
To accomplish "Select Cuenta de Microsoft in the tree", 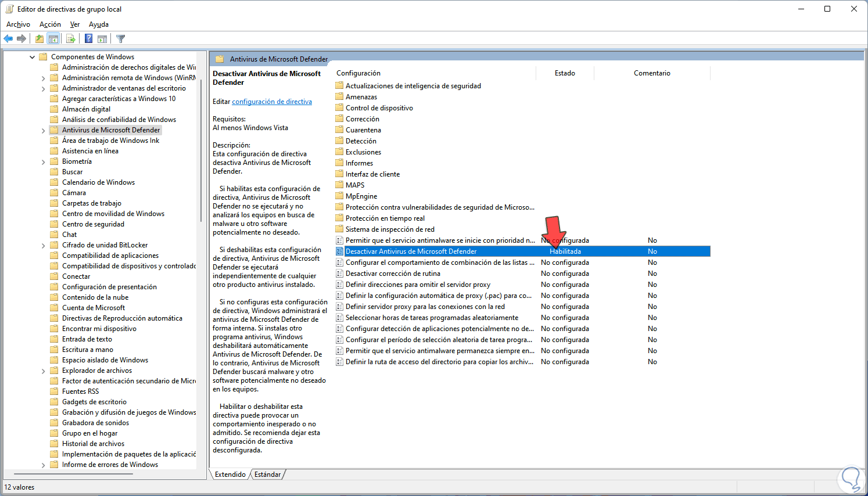I will (x=94, y=308).
